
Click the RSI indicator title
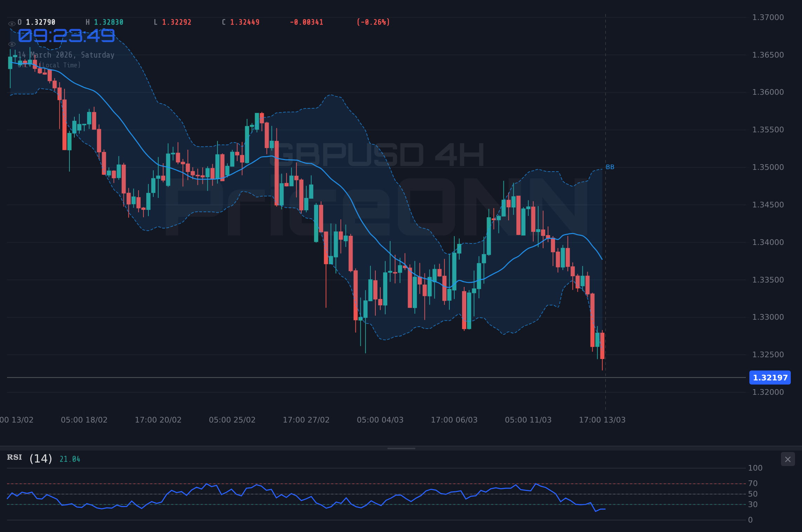click(x=14, y=457)
